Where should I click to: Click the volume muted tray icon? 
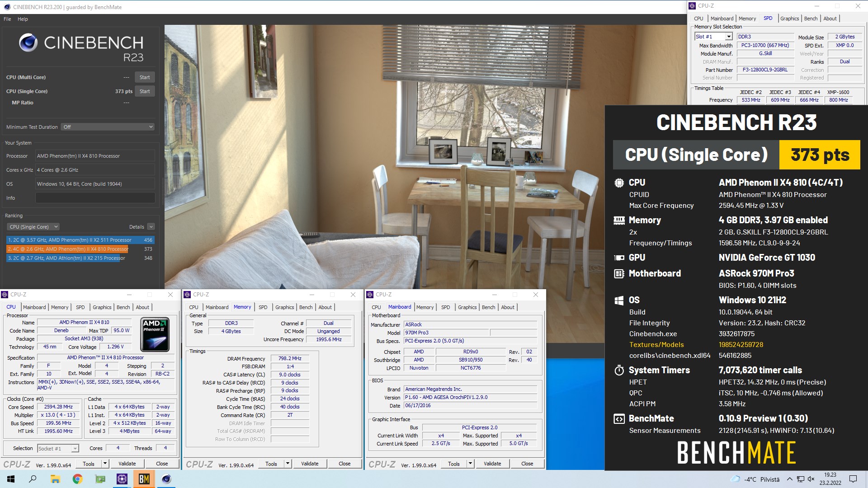[x=811, y=479]
